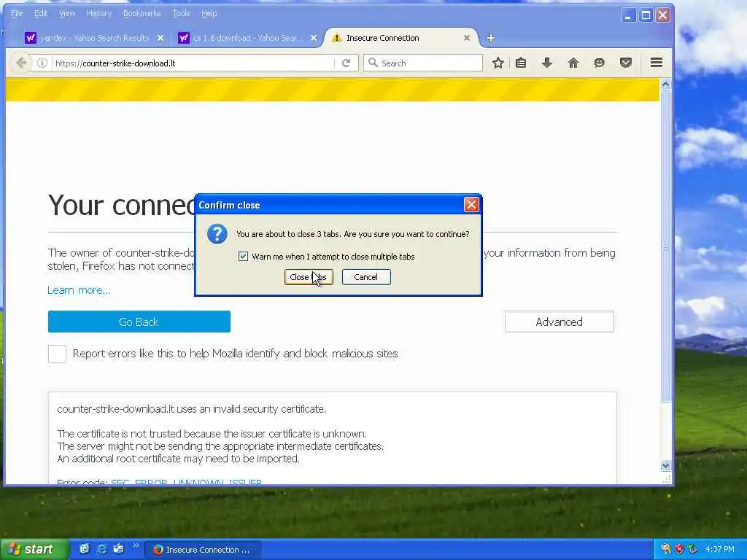Close the Insecure Connection tab

(x=467, y=38)
